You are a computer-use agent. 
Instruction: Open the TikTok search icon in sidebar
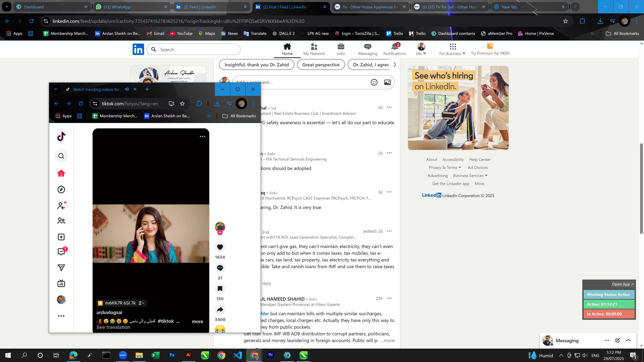[x=61, y=156]
